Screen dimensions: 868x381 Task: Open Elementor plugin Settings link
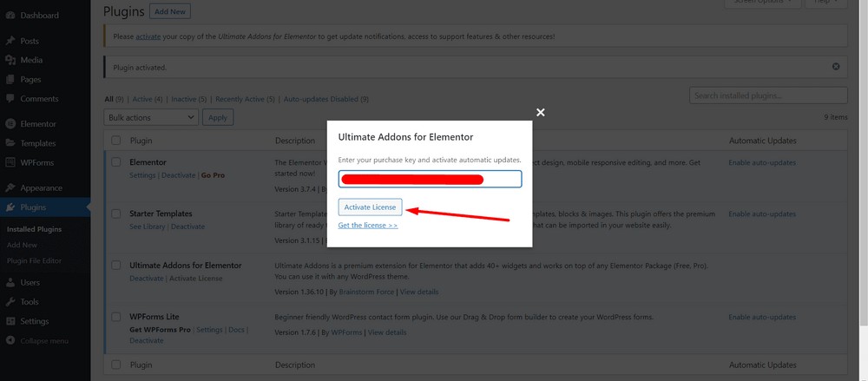(x=143, y=175)
